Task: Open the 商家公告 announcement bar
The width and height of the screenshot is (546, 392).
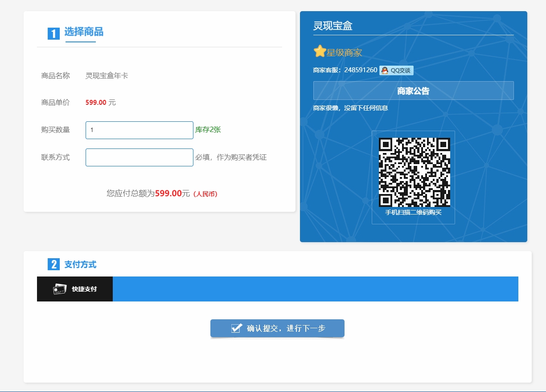Action: pos(414,91)
